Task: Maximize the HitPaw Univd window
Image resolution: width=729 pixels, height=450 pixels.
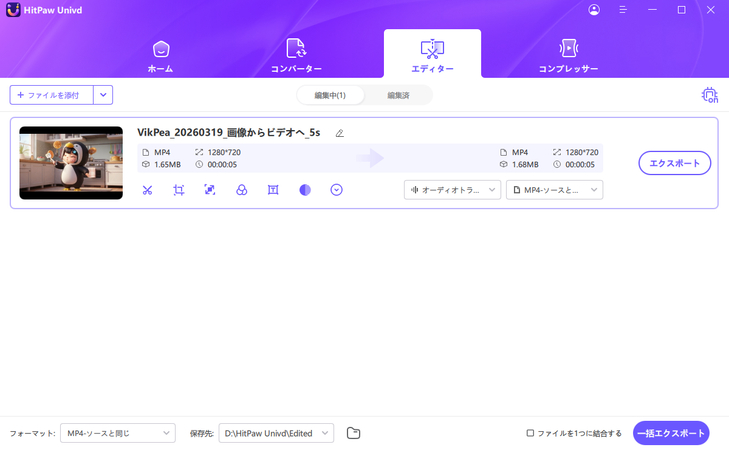Action: [x=682, y=10]
